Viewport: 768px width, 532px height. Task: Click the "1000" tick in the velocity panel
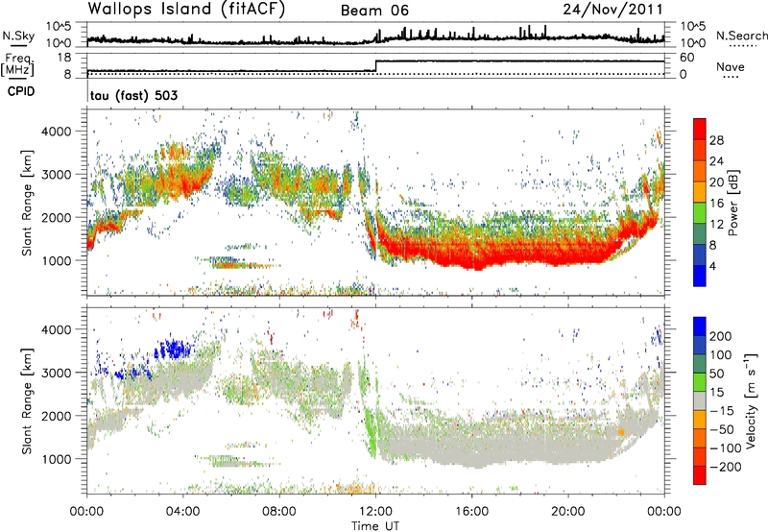(57, 459)
